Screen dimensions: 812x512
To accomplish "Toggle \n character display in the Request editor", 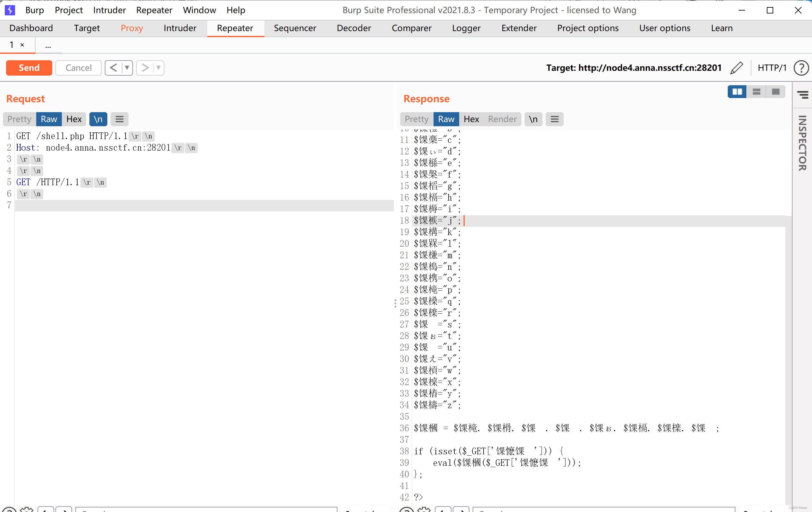I will tap(98, 119).
